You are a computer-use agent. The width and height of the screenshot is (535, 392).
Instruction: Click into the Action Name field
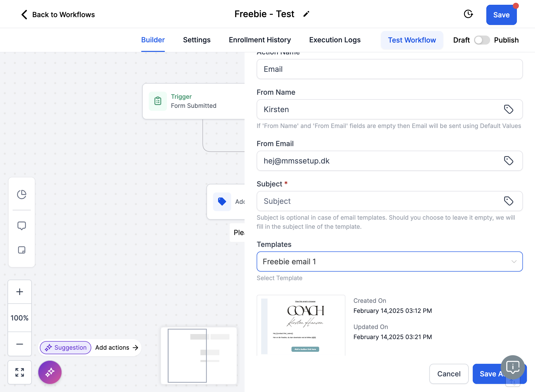pos(390,69)
